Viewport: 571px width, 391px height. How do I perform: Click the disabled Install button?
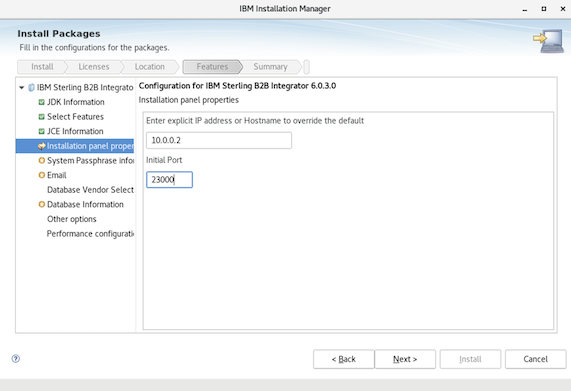(x=470, y=359)
